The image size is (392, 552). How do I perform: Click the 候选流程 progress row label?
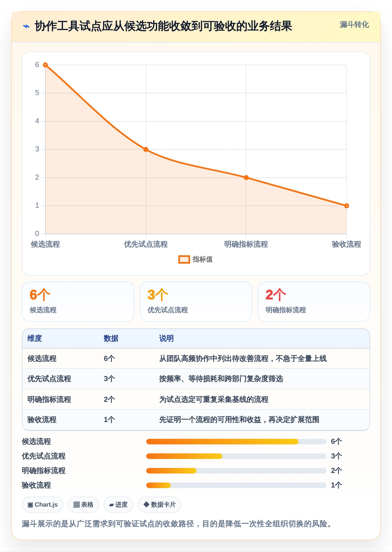pyautogui.click(x=36, y=442)
